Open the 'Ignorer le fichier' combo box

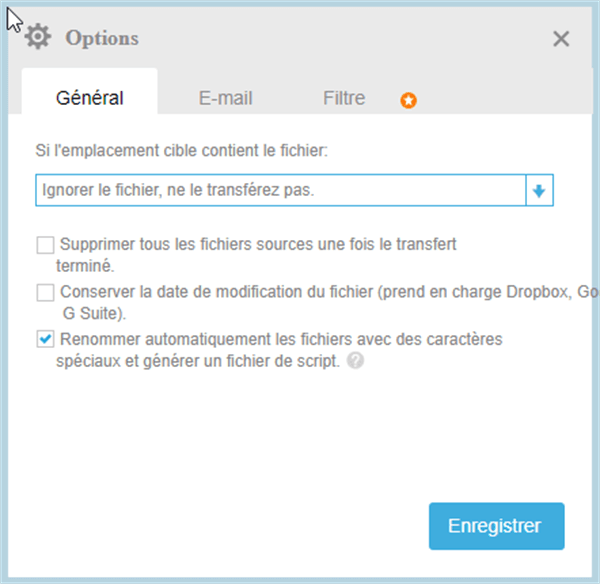tap(280, 190)
